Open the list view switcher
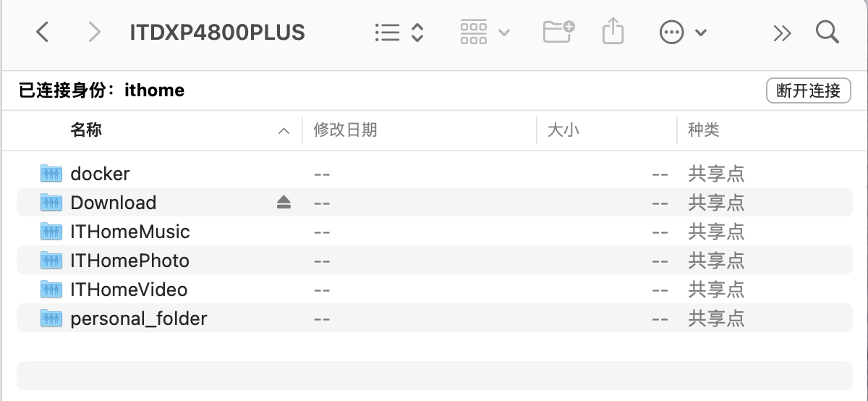Screen dimensions: 868x401 pos(399,33)
